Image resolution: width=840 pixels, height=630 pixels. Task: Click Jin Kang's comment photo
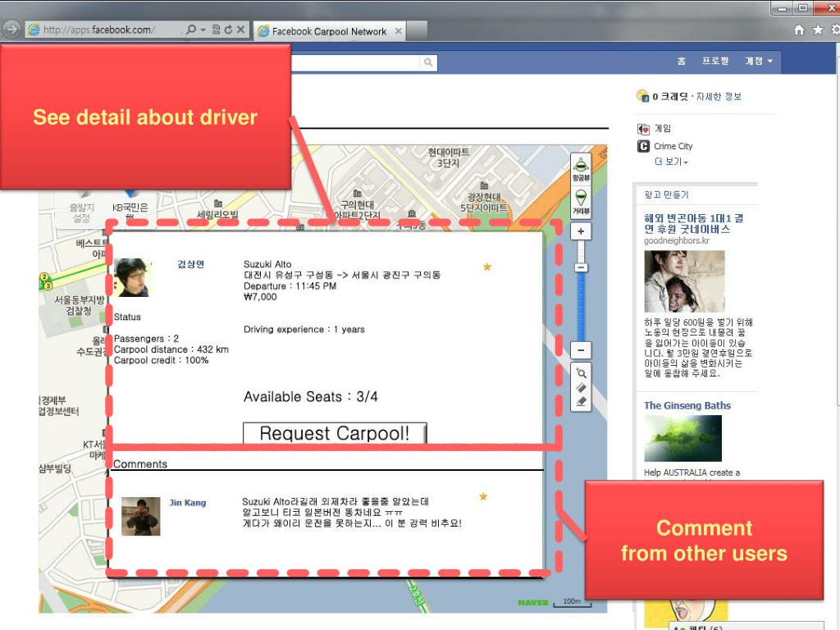point(140,517)
